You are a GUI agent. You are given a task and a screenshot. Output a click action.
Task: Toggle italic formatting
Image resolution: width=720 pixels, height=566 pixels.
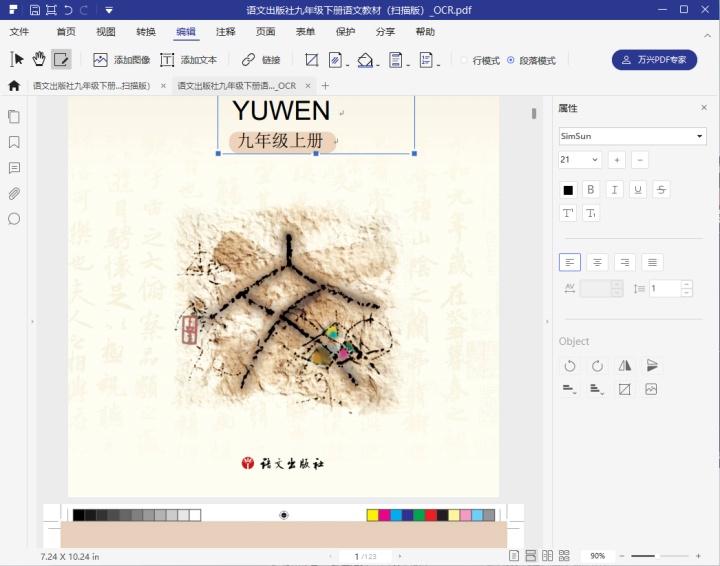[614, 190]
